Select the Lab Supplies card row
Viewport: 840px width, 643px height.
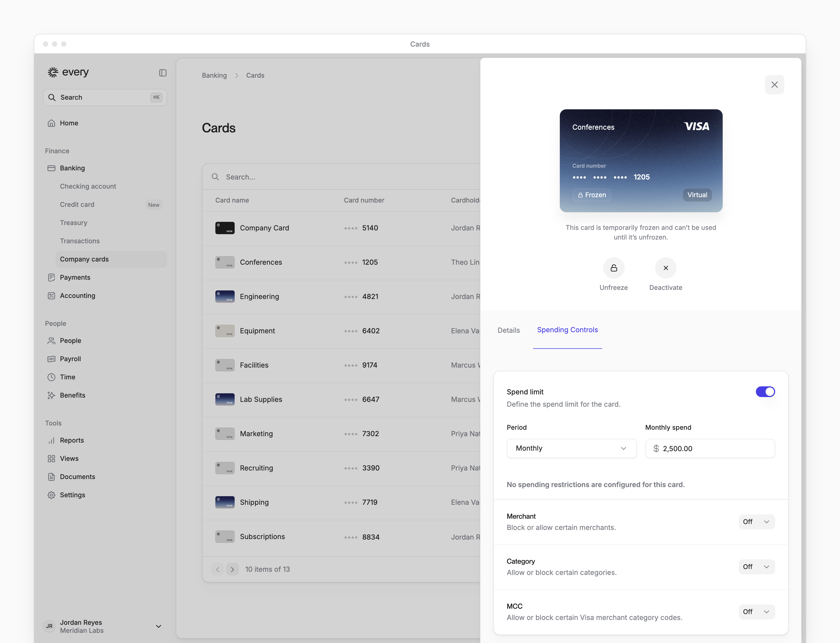pos(341,399)
